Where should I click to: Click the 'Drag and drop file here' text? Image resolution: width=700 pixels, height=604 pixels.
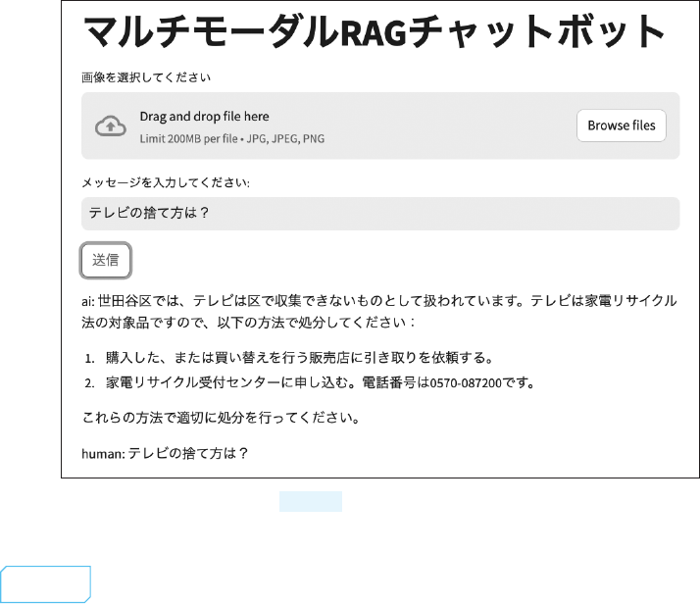pos(204,117)
